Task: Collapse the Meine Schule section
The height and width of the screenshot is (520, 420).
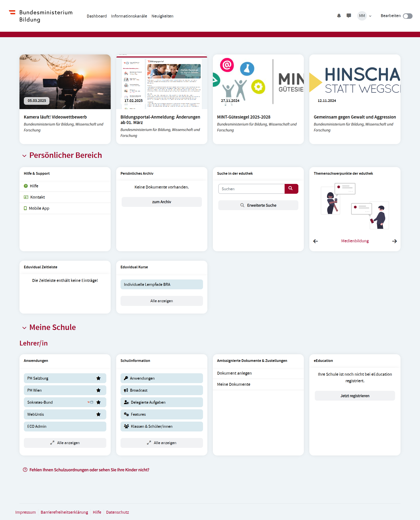Action: coord(24,328)
